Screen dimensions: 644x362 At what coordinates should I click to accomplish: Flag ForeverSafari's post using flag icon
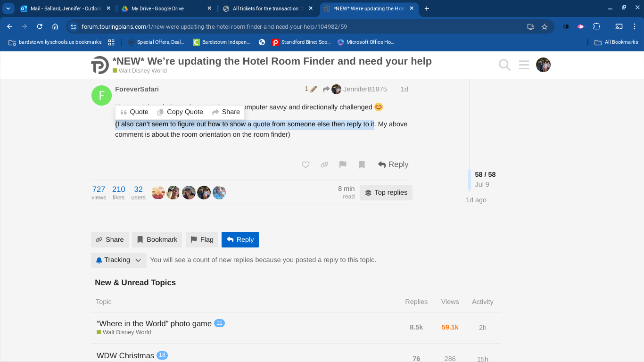tap(343, 165)
